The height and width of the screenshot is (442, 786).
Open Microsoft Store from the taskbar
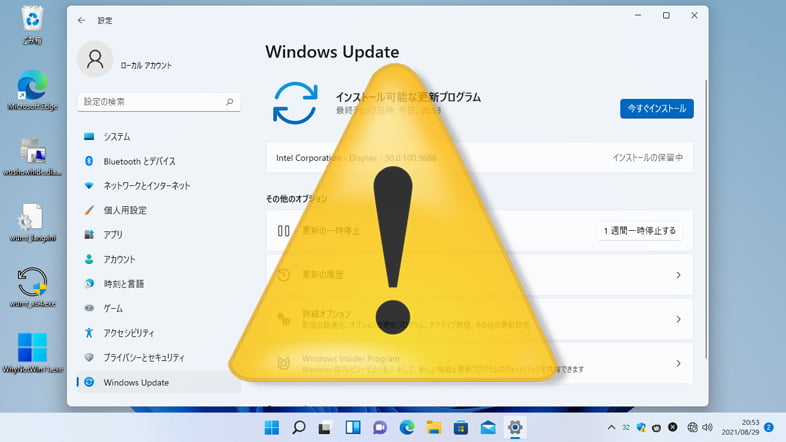(461, 427)
